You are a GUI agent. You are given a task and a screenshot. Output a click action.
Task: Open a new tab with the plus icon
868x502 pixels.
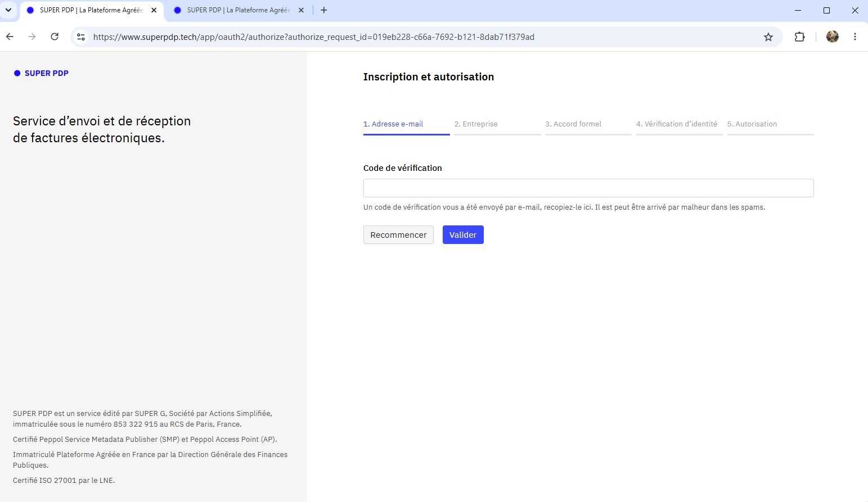click(x=323, y=10)
